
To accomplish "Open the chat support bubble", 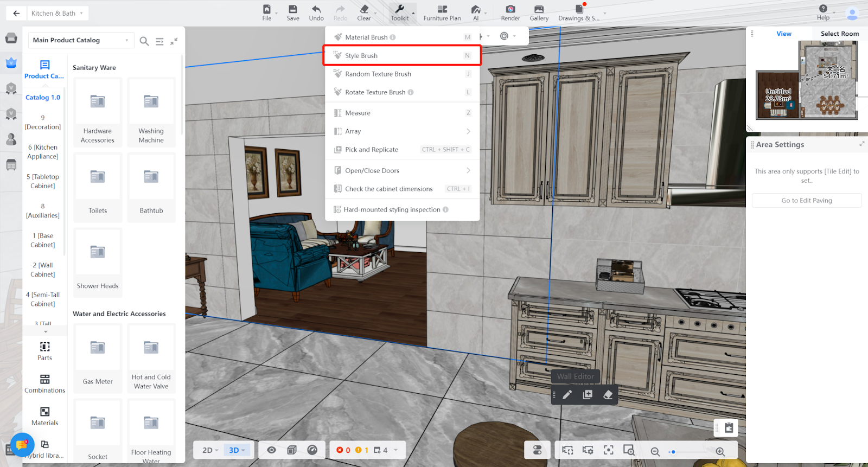I will pos(22,445).
